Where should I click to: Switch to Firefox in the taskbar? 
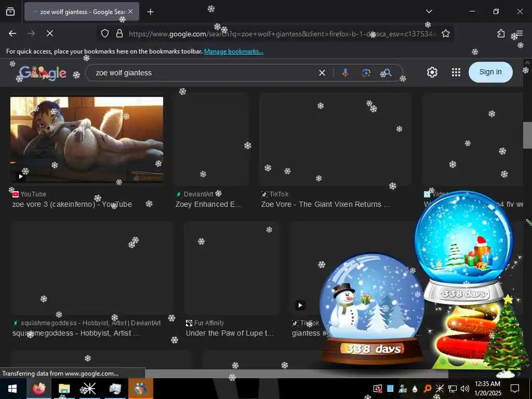coord(39,389)
